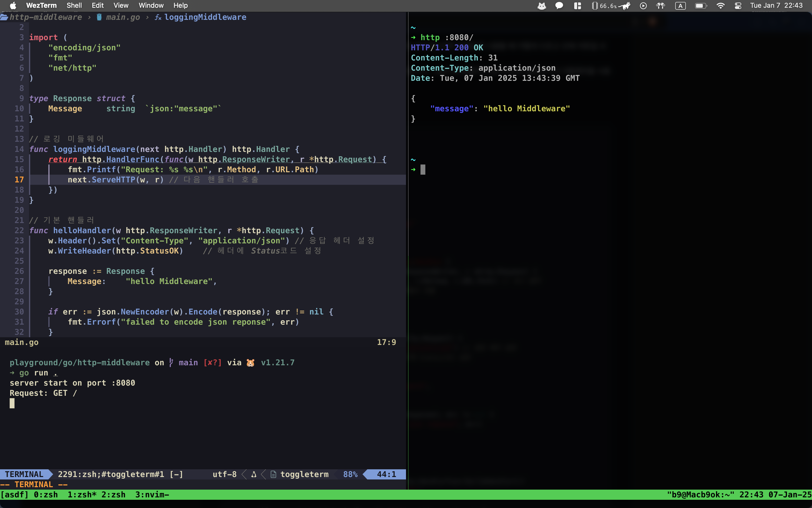Click the chevron after main.go in breadcrumb
The image size is (812, 508).
pos(147,17)
